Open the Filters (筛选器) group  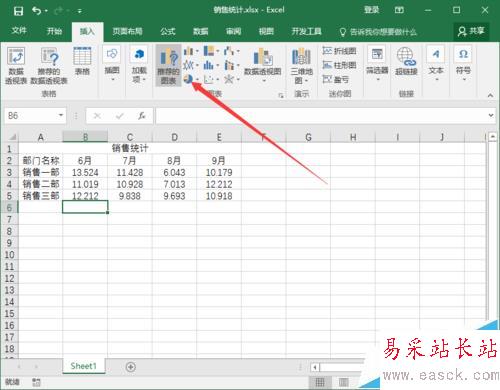377,64
